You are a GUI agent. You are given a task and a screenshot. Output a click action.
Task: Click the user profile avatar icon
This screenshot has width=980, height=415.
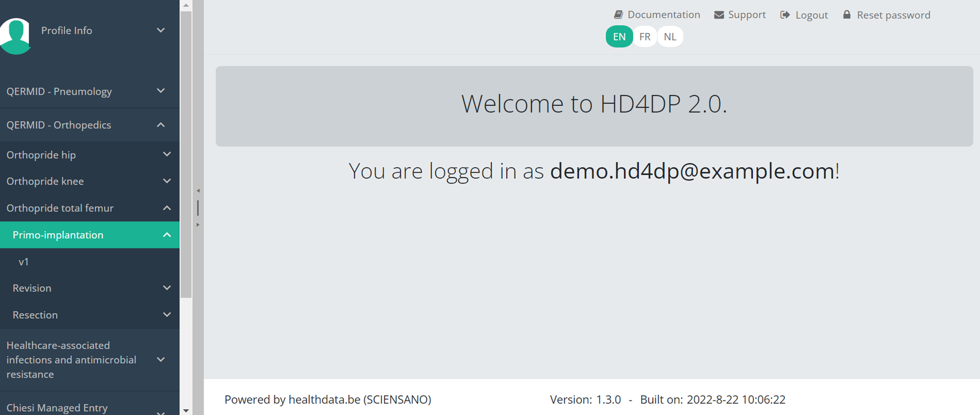pyautogui.click(x=15, y=36)
